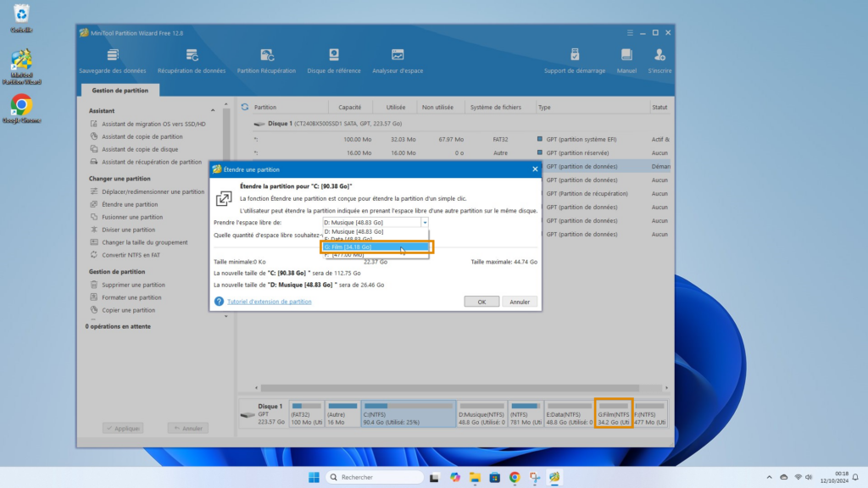Click the horizontal scrollbar under the partition table
Viewport: 868px width, 488px height.
tap(450, 388)
